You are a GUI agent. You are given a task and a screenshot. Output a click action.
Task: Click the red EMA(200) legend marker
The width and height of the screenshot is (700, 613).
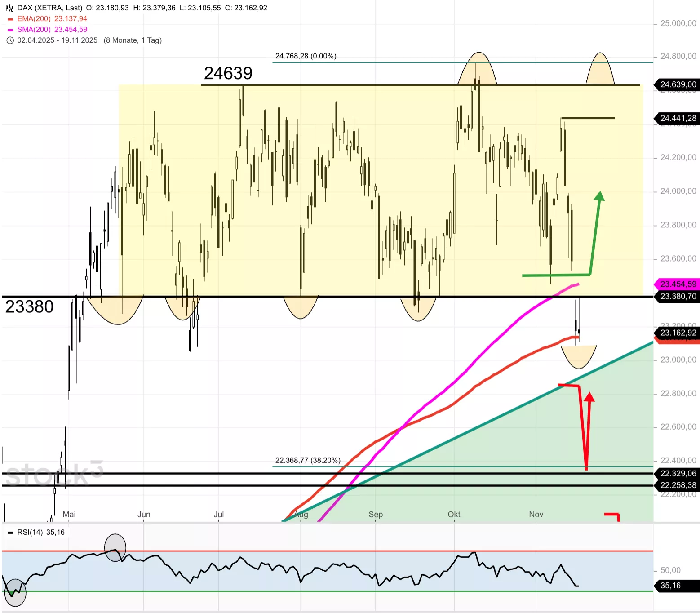[10, 19]
